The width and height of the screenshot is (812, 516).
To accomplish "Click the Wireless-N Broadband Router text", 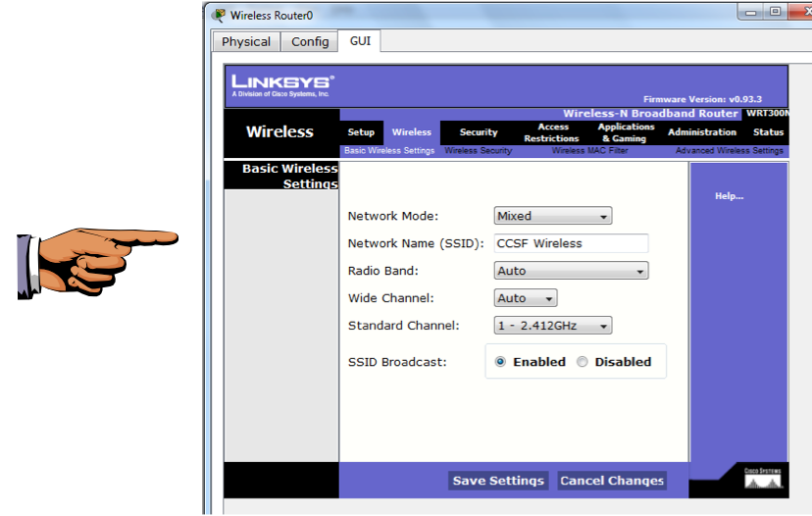I will click(x=650, y=114).
